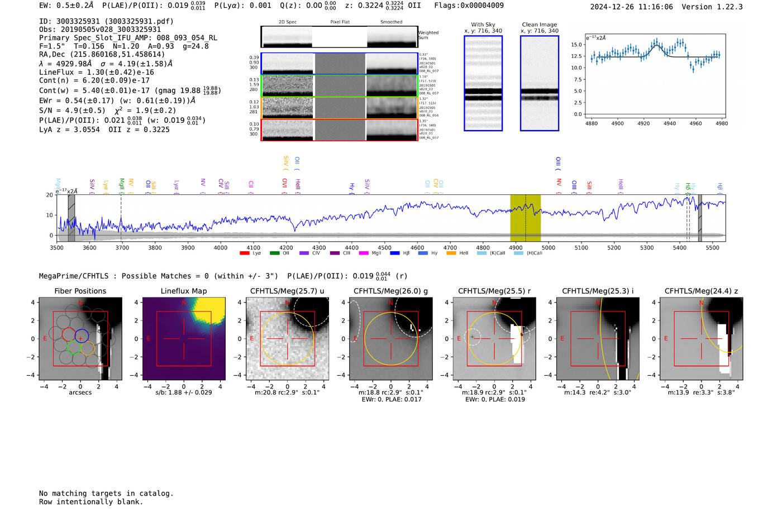Click the 2D Spec column header
Image resolution: width=782 pixels, height=532 pixels.
tap(288, 22)
